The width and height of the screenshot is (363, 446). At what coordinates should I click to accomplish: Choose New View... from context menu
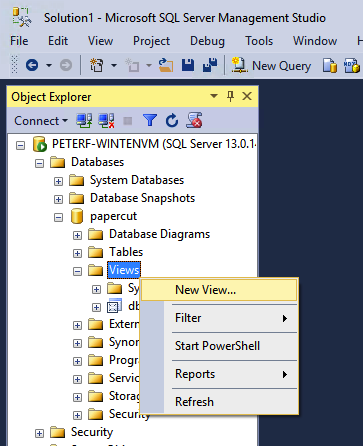point(219,290)
